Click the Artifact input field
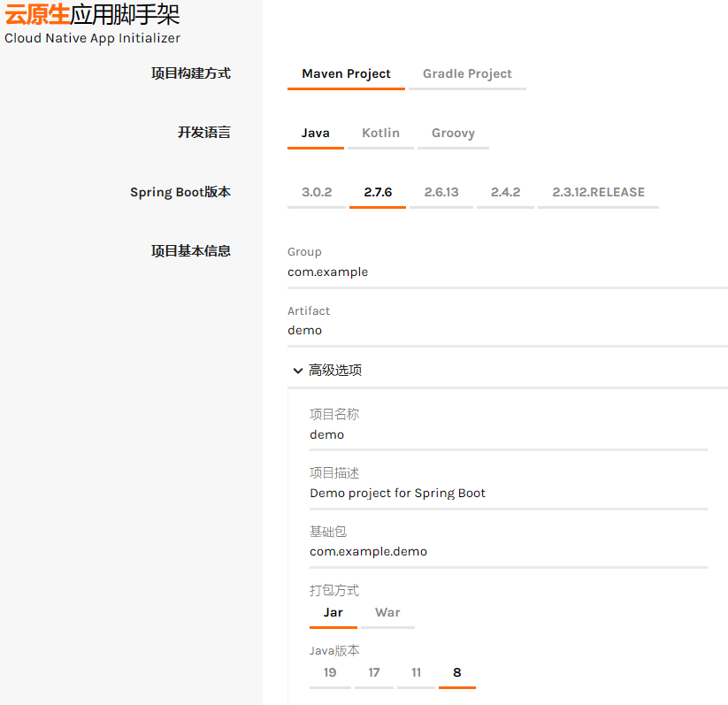The width and height of the screenshot is (728, 705). (508, 331)
